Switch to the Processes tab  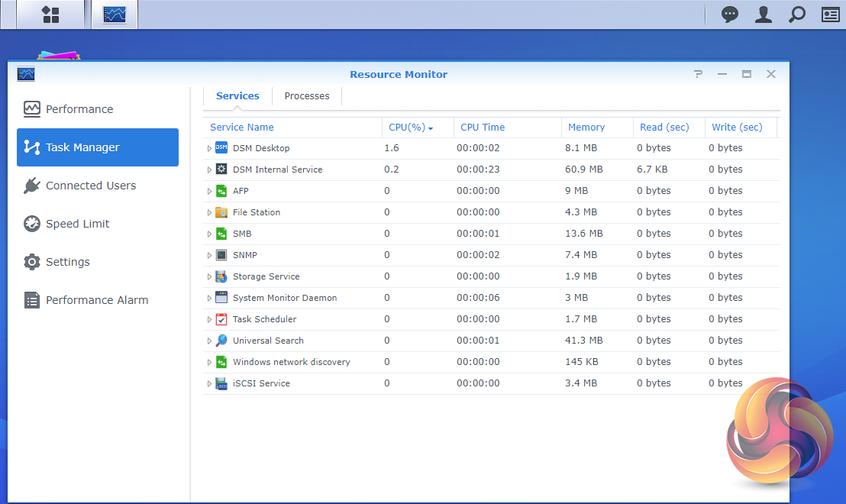[307, 96]
